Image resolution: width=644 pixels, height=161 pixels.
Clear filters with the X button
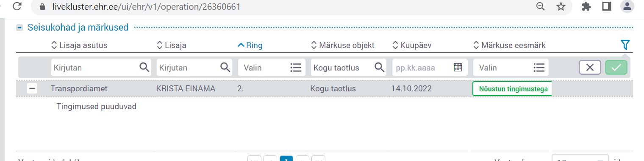coord(590,68)
